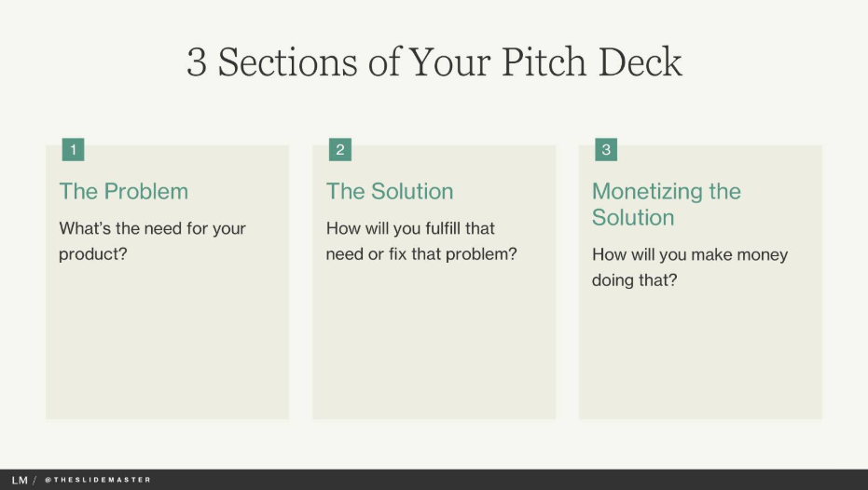The width and height of the screenshot is (868, 490).
Task: Select the LM logo in footer
Action: coord(20,480)
